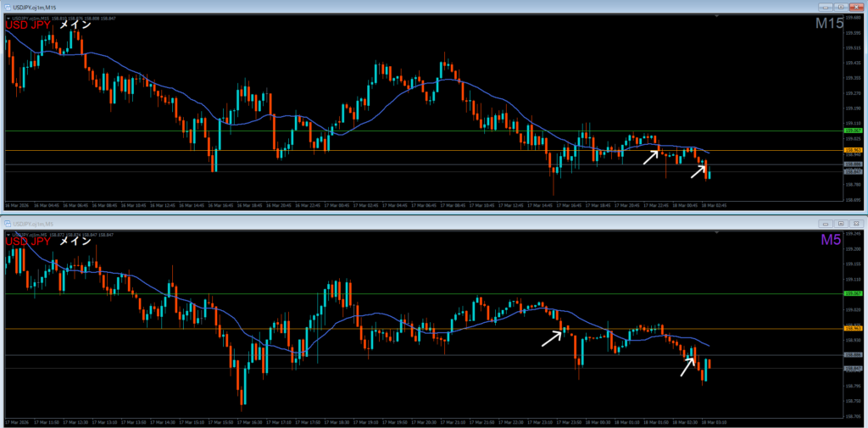Click the M5 chart window icon
The height and width of the screenshot is (428, 868).
pyautogui.click(x=8, y=223)
